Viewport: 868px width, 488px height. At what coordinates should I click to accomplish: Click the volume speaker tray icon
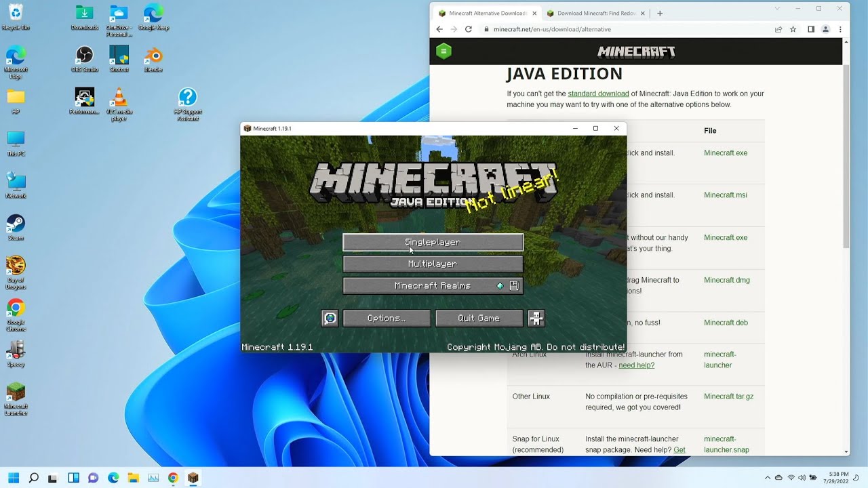click(802, 478)
